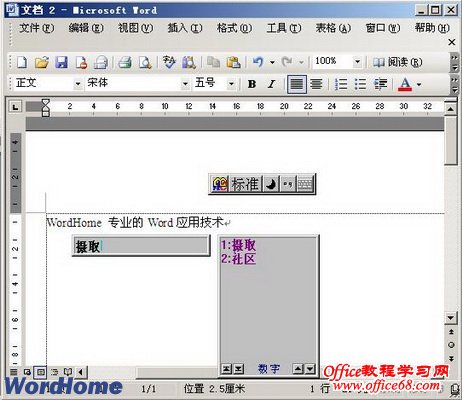Click the Copy icon in the toolbar
The image size is (462, 400).
pyautogui.click(x=213, y=62)
